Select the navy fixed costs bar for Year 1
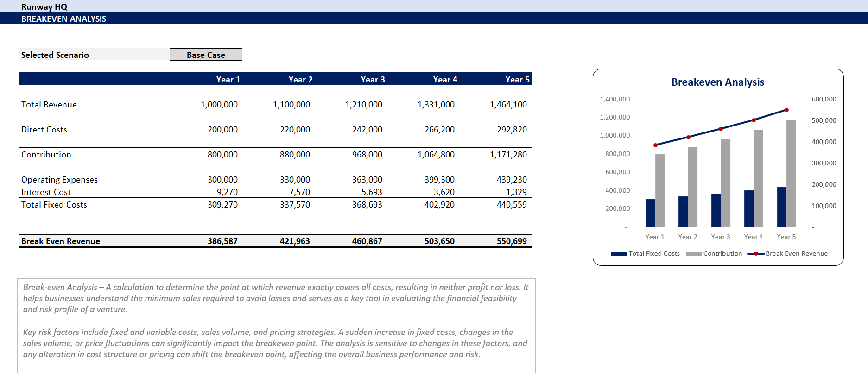Image resolution: width=868 pixels, height=384 pixels. point(650,213)
